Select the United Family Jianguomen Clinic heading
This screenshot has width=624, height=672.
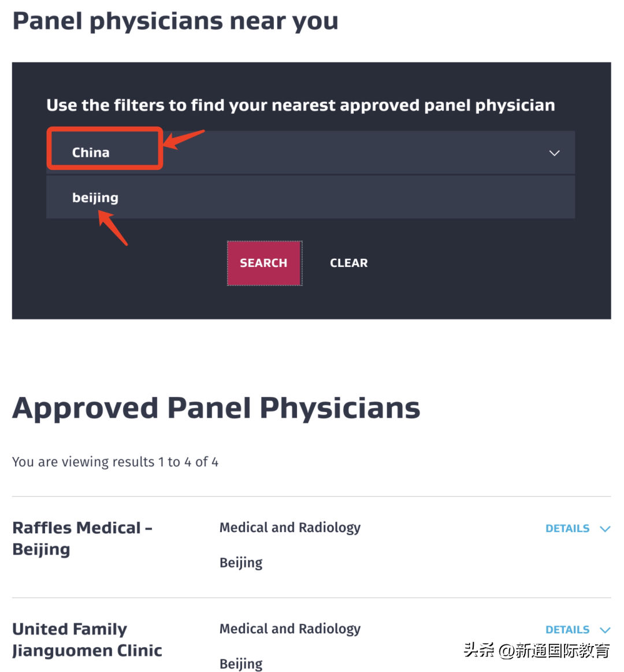87,639
